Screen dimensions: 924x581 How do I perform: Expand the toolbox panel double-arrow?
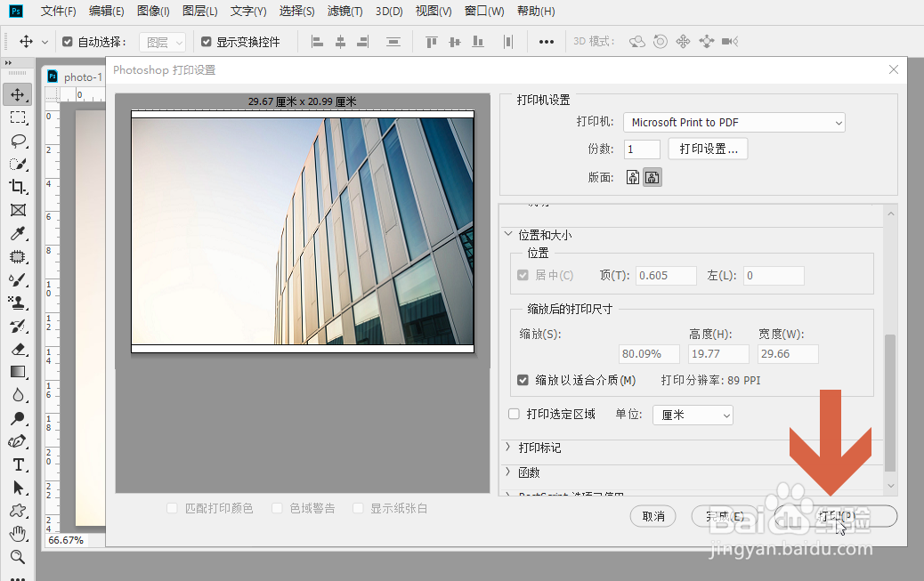pos(8,62)
